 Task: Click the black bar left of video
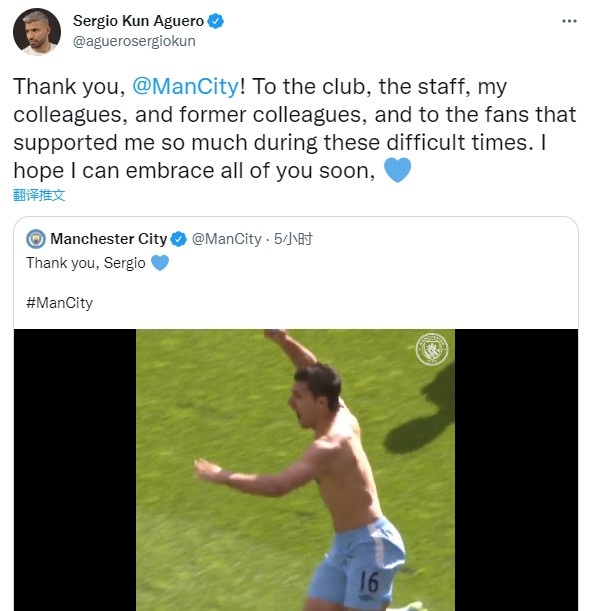tap(75, 470)
